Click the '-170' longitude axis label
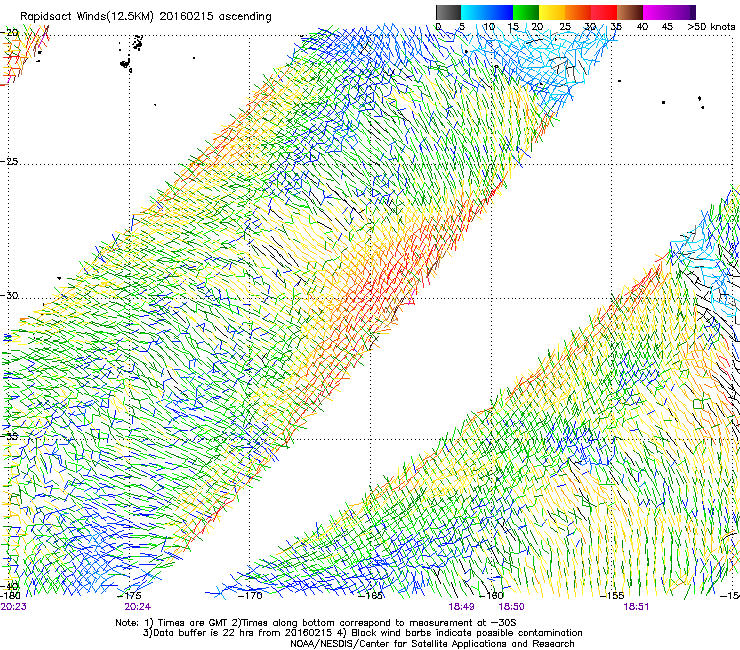This screenshot has height=650, width=740. pos(250,595)
